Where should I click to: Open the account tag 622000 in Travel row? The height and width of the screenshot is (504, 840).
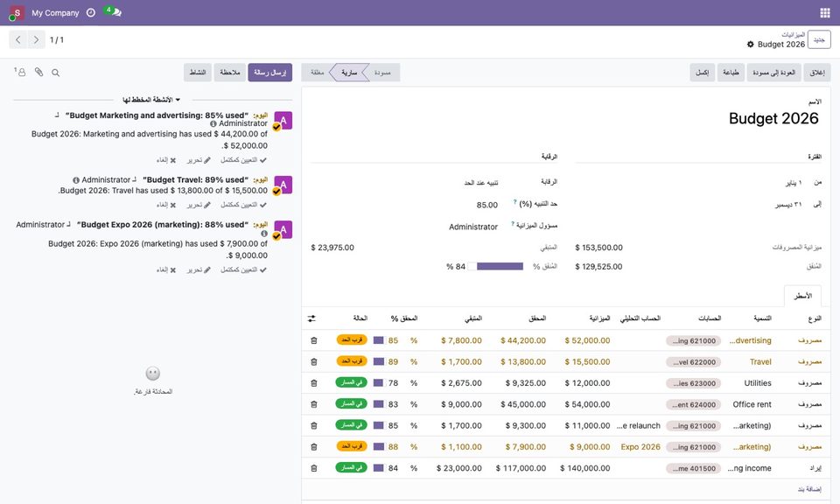(694, 362)
